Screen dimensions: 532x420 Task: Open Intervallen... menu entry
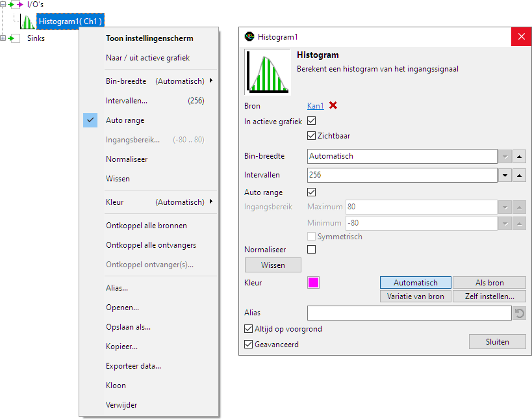149,101
